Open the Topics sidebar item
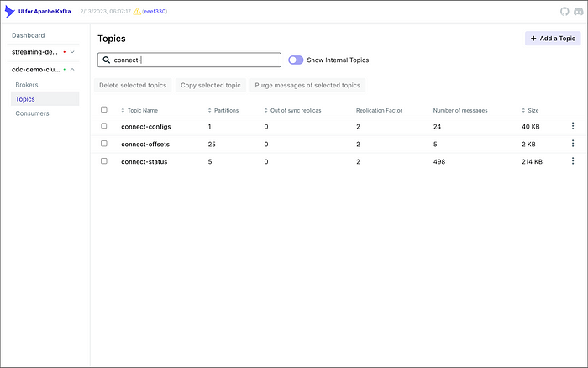Screen dimensions: 588x368 pyautogui.click(x=45, y=99)
